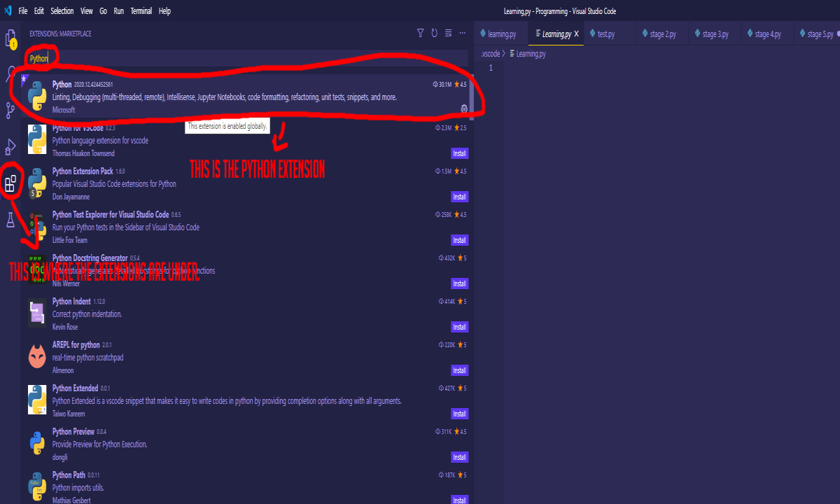Open the Edit menu
840x504 pixels.
pos(38,11)
